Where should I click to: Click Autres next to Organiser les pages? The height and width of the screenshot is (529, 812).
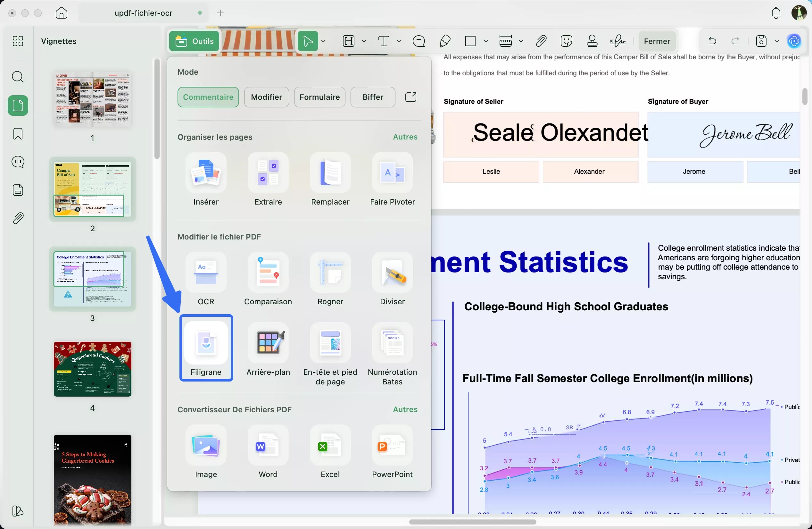point(405,137)
